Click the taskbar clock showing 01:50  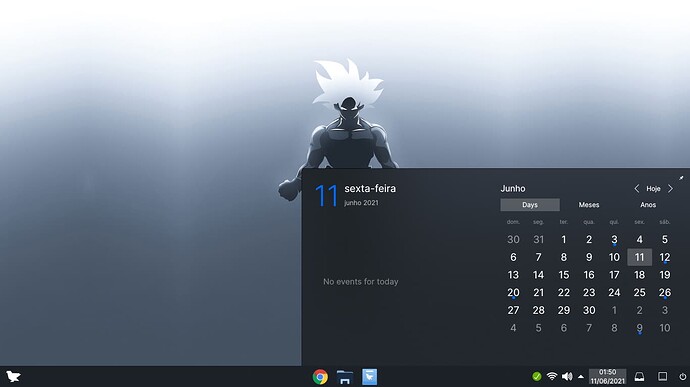tap(607, 376)
